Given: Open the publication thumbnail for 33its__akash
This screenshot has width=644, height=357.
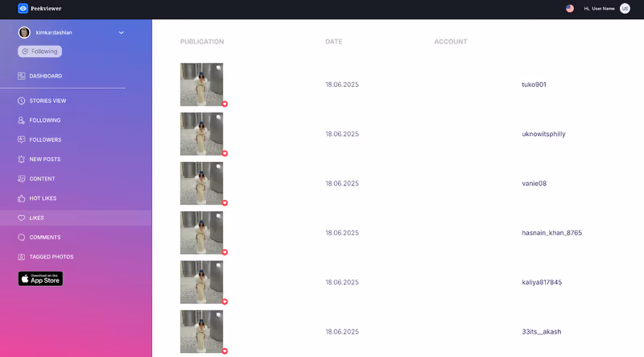Looking at the screenshot, I should click(202, 331).
